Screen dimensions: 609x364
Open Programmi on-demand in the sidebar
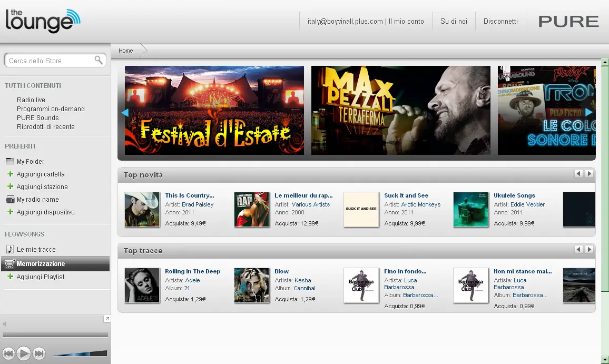(x=51, y=109)
